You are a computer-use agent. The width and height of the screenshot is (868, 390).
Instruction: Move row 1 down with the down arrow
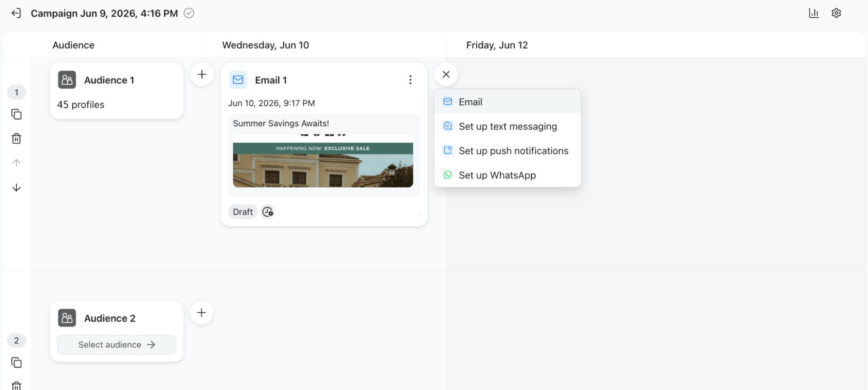pos(17,188)
